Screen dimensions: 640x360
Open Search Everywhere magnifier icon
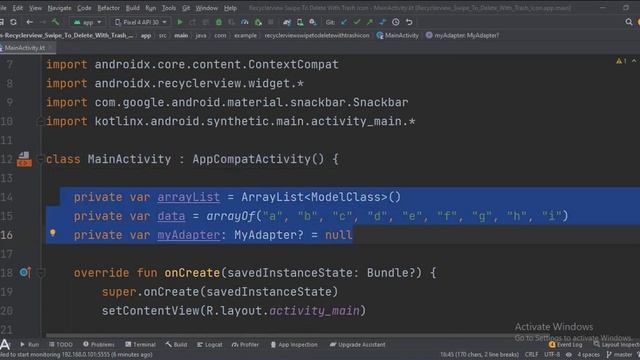click(x=629, y=22)
